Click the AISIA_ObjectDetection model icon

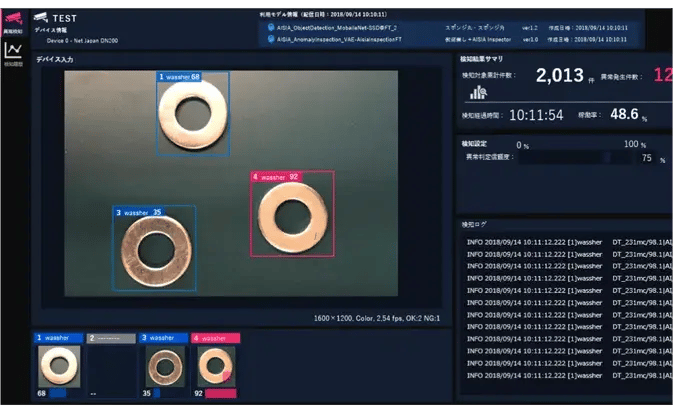tap(270, 27)
